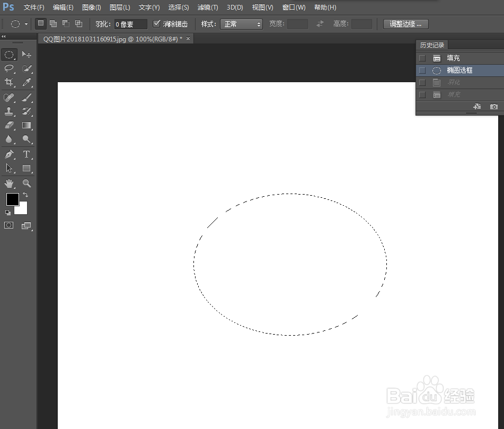Select the Lasso tool
Viewport: 504px width, 429px height.
point(9,68)
